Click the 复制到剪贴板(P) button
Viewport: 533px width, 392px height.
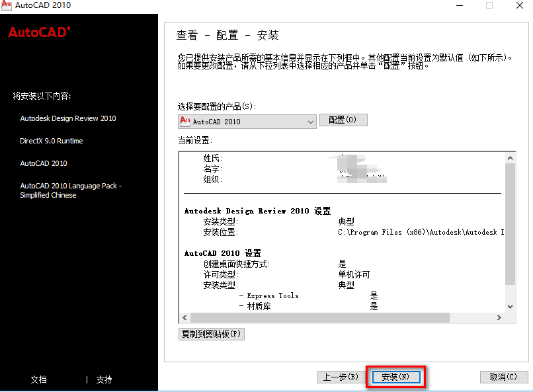[212, 334]
